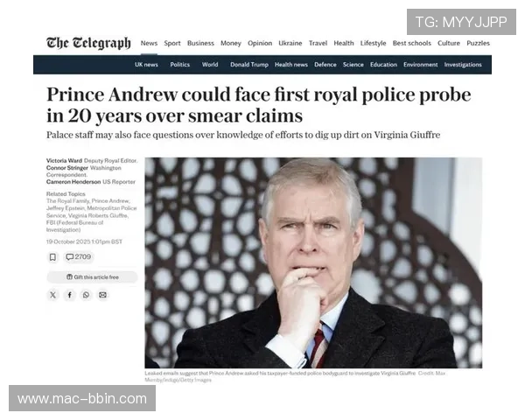525x420 pixels.
Task: Share via WhatsApp icon
Action: 86,295
